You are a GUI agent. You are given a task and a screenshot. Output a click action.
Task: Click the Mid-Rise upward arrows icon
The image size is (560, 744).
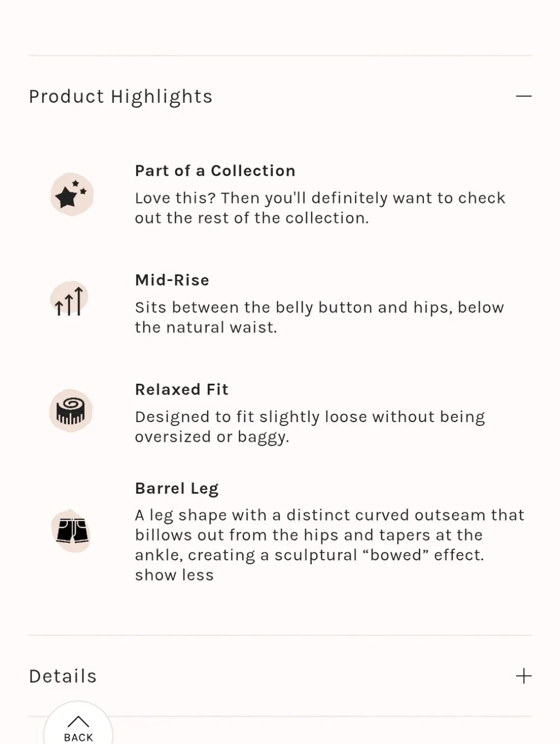coord(70,300)
